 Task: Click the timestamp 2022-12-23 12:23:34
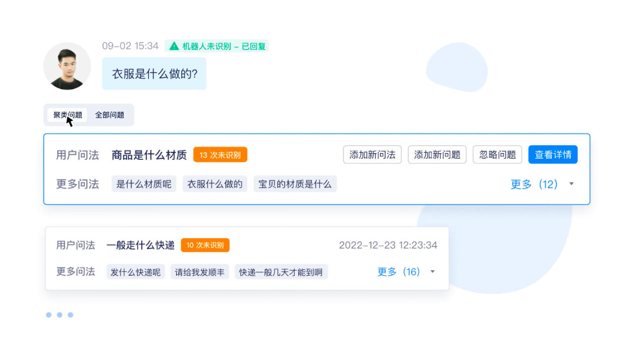[x=388, y=245]
